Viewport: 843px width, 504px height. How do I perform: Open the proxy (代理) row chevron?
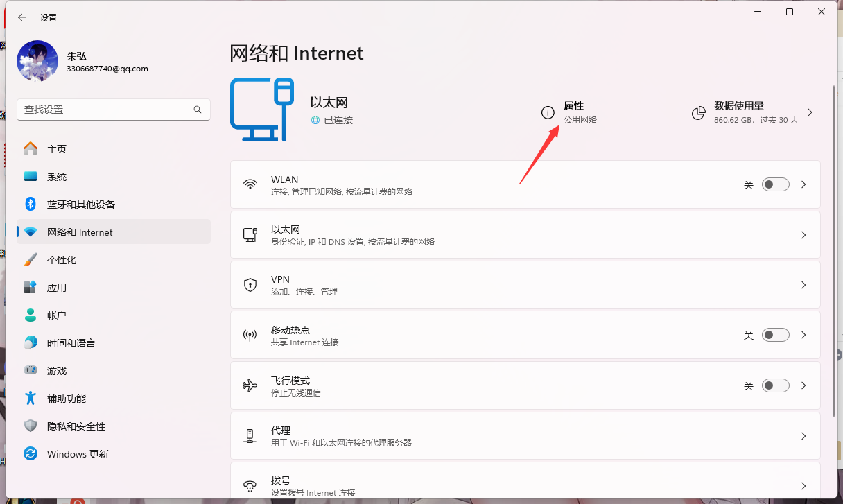tap(803, 436)
